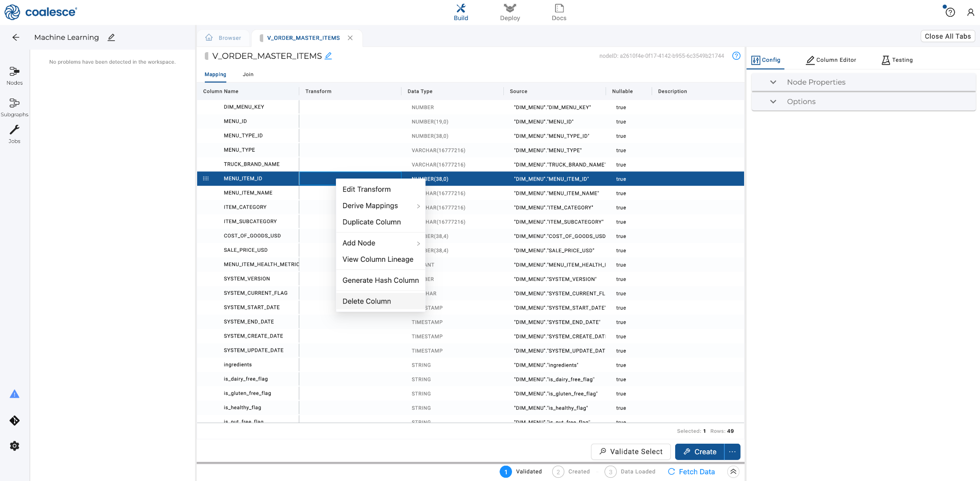Select the SYSTEM_END_DATE column row
This screenshot has width=980, height=481.
click(x=470, y=322)
